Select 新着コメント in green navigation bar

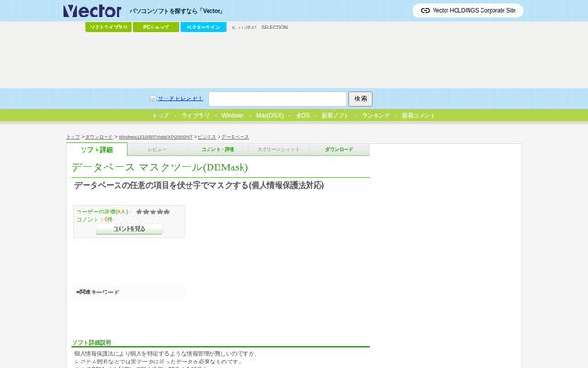418,115
